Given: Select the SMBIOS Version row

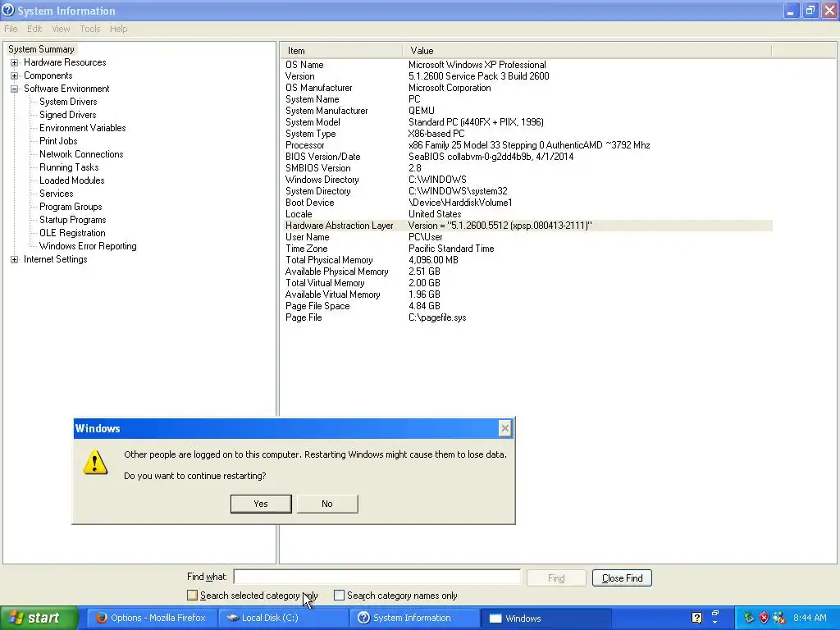Looking at the screenshot, I should 527,168.
